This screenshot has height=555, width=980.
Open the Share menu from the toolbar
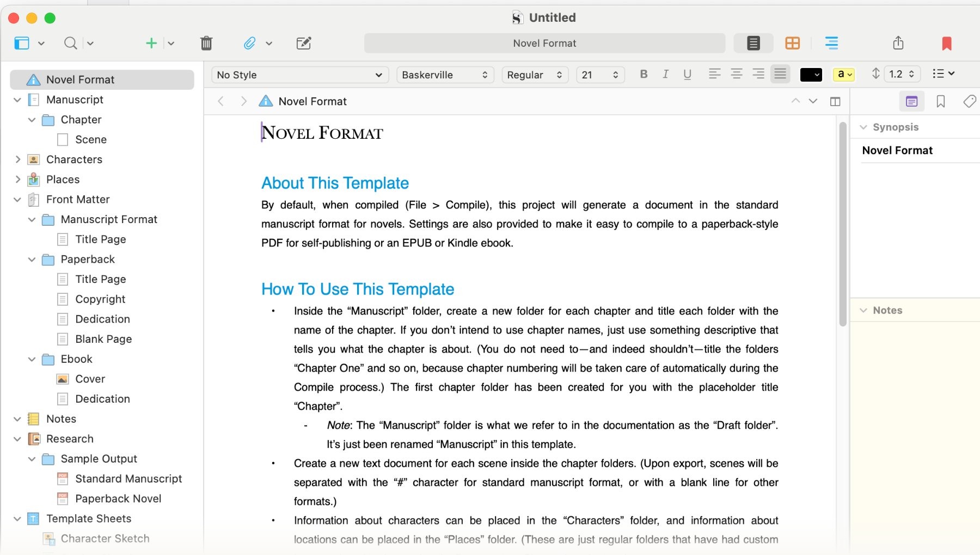click(899, 43)
